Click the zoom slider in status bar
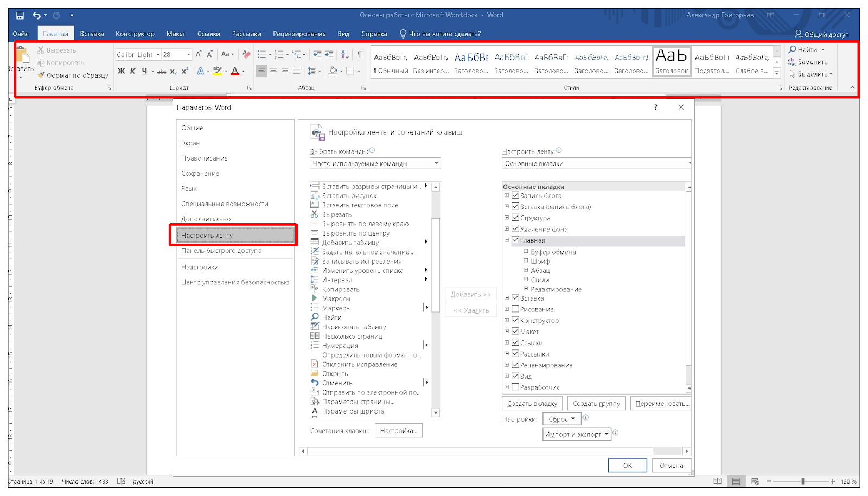This screenshot has width=868, height=496. pyautogui.click(x=802, y=481)
